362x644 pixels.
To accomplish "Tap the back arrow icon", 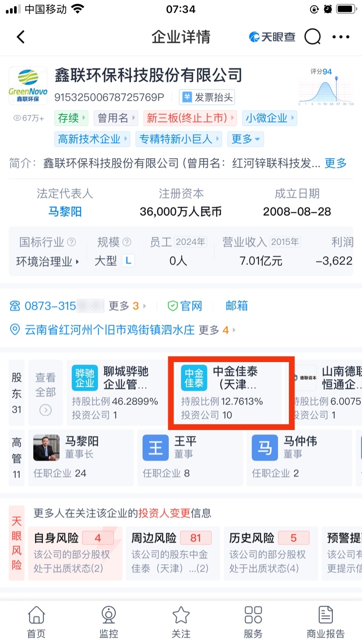I will tap(20, 37).
